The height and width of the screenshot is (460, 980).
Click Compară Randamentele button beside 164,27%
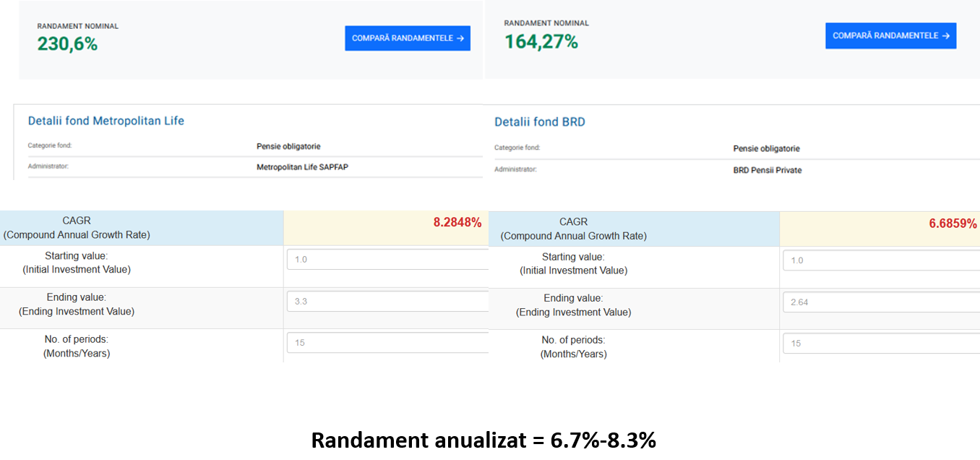[x=890, y=35]
